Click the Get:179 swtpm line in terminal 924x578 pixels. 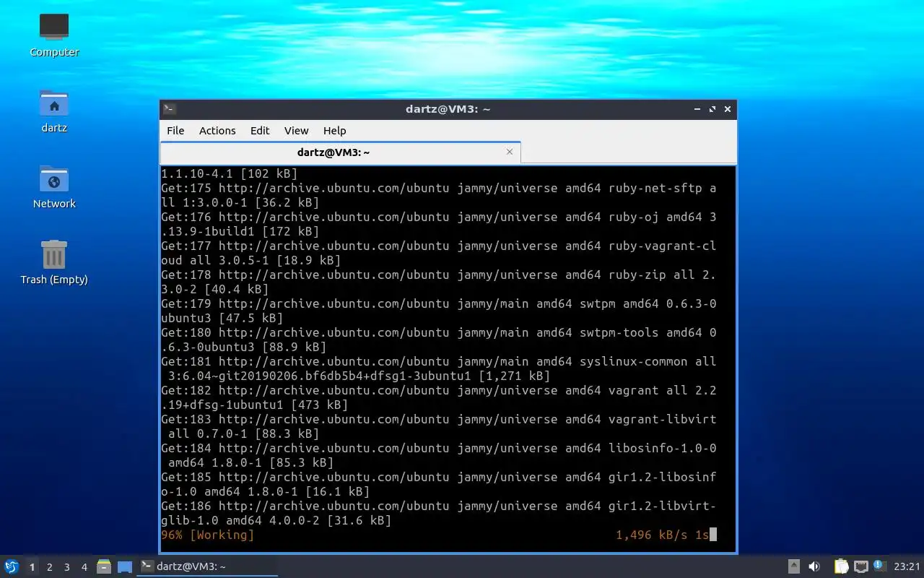(x=438, y=311)
